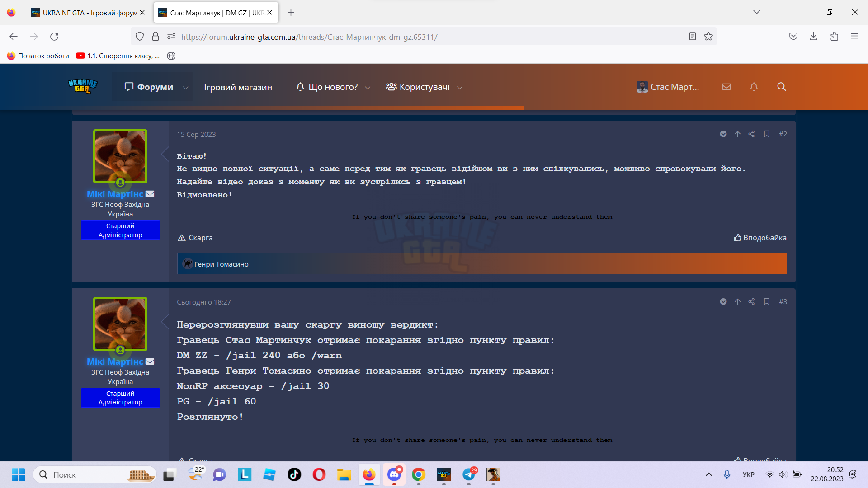Message Мікі Мартінс via envelope in post #2

[150, 194]
